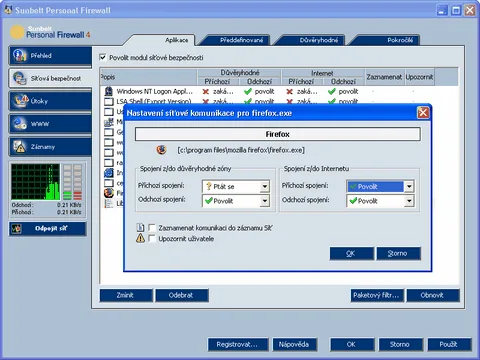Click main window OK button
The width and height of the screenshot is (480, 360).
(x=352, y=344)
